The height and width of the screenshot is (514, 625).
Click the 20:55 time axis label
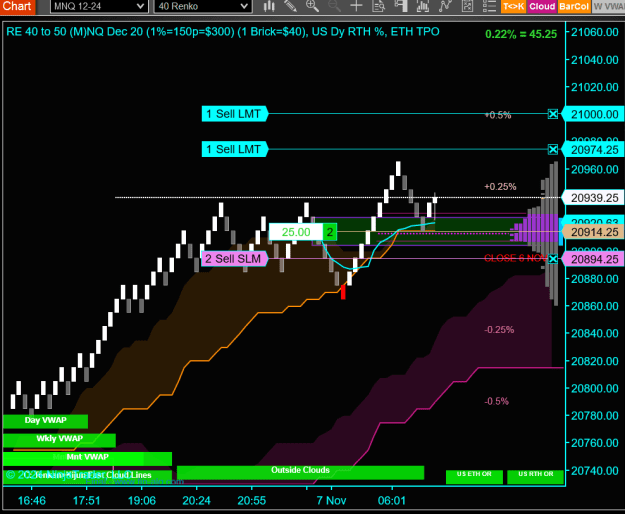tap(252, 501)
